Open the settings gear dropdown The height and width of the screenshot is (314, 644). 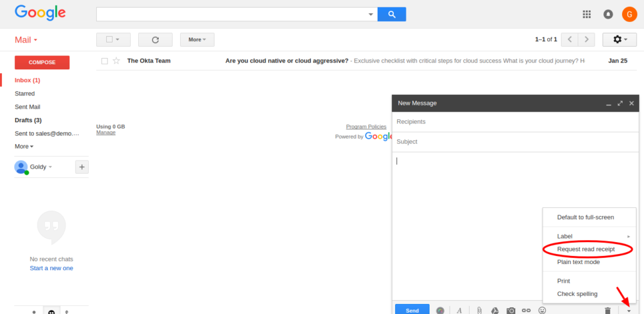pos(620,39)
